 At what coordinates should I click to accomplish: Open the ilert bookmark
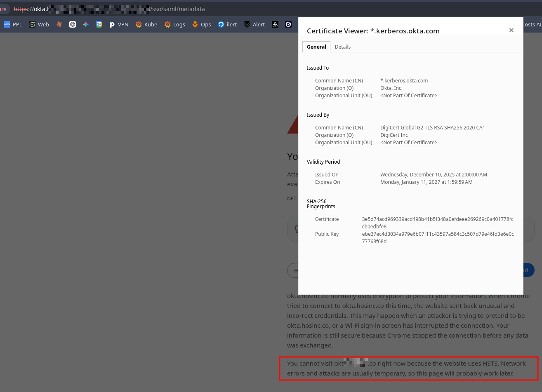227,25
